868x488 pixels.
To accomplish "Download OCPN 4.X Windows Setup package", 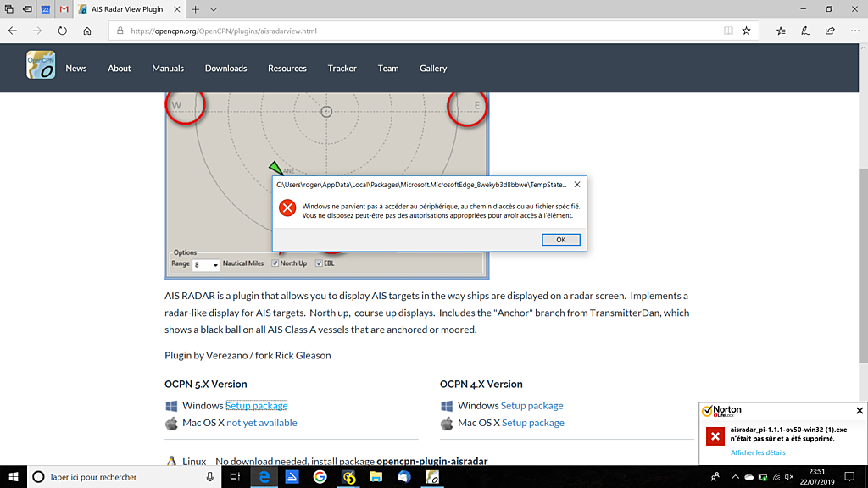I will click(532, 406).
